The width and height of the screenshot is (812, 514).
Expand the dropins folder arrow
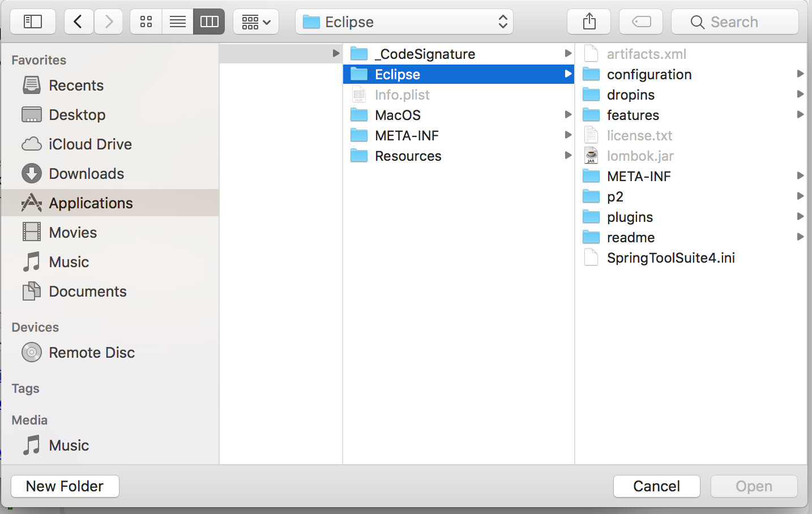[800, 95]
